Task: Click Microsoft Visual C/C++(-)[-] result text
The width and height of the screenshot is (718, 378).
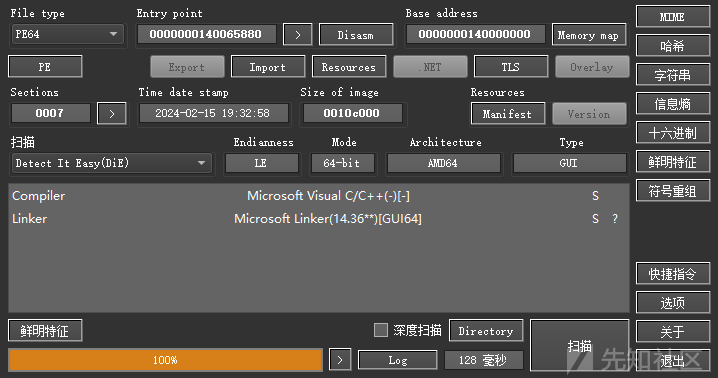Action: point(328,196)
